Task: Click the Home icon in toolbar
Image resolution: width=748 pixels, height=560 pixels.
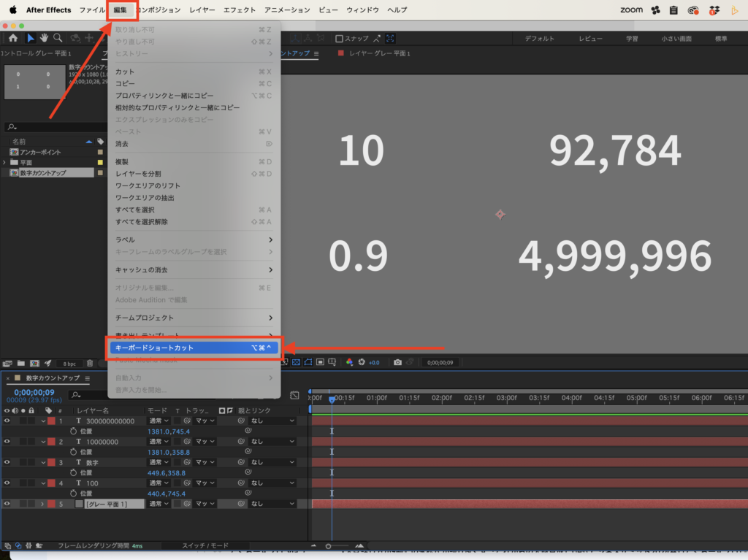Action: 13,38
